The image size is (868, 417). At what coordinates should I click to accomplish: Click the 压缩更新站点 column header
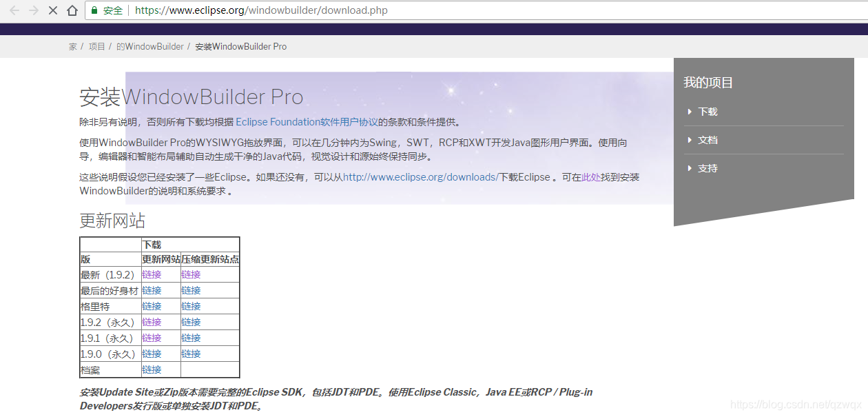pos(210,260)
